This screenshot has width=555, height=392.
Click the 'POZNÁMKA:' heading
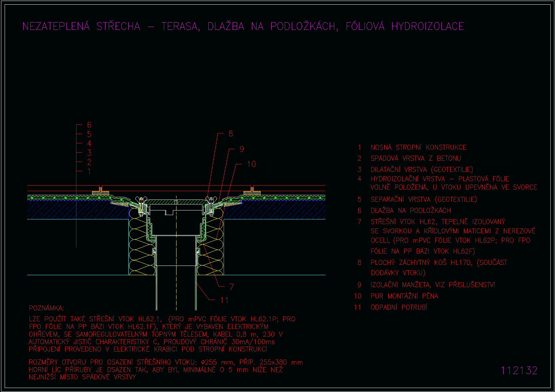tap(47, 308)
